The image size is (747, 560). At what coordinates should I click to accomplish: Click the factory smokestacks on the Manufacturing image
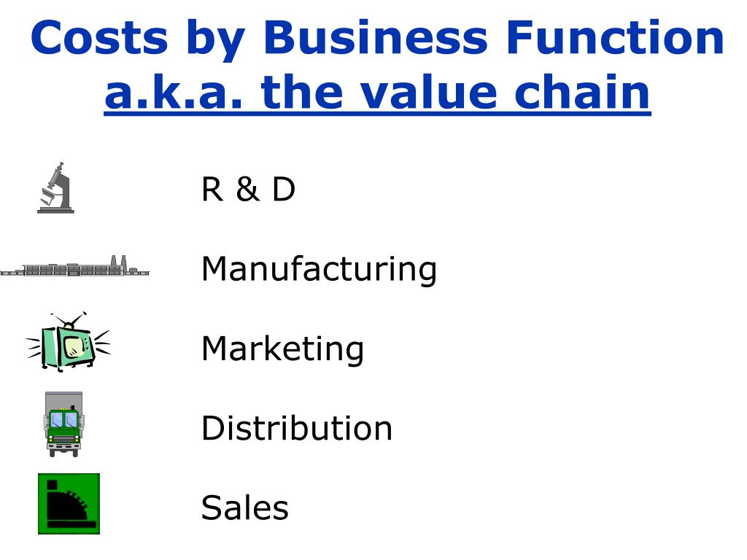[x=119, y=261]
